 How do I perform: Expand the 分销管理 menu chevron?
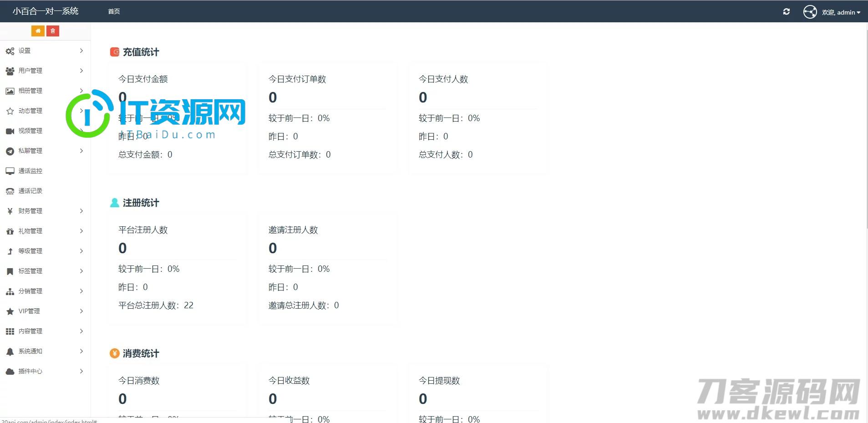[x=81, y=291]
